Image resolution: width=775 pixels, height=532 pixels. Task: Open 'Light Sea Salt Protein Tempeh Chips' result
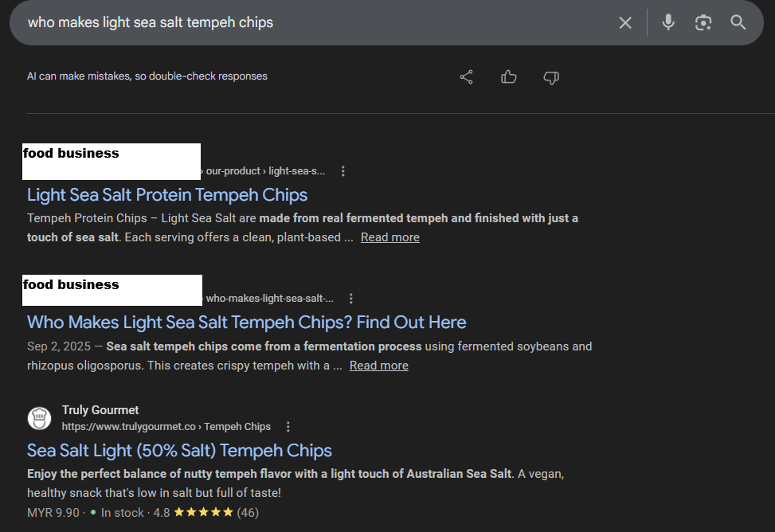pos(167,195)
